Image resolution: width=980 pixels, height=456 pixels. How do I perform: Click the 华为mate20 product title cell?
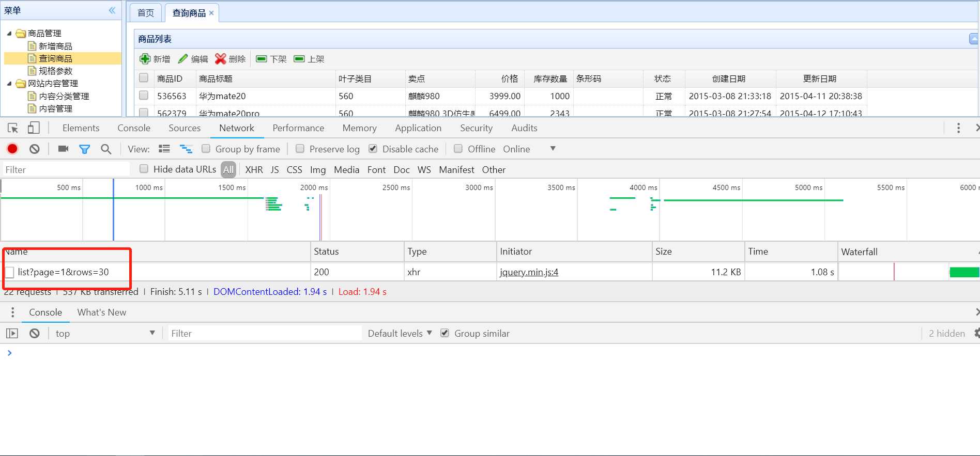tap(266, 96)
